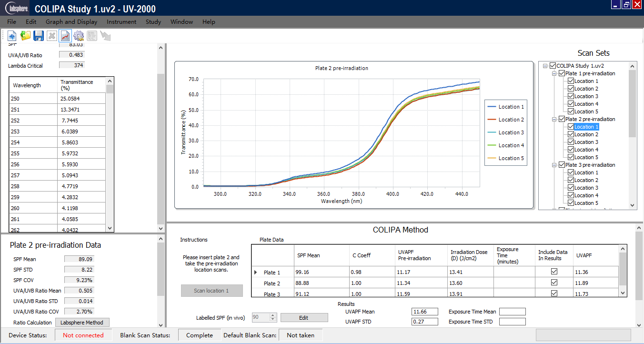644x344 pixels.
Task: Click the greyed-out tree list toolbar icon
Action: click(x=92, y=36)
